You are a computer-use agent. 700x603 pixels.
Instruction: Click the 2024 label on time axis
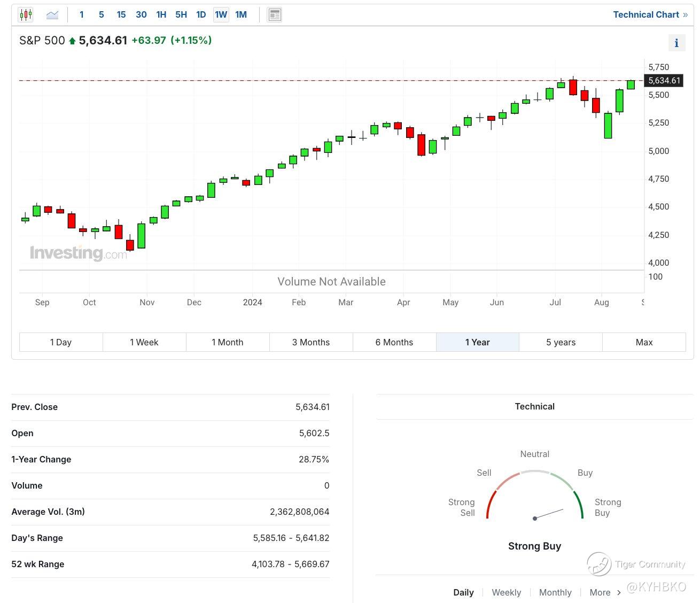[252, 302]
